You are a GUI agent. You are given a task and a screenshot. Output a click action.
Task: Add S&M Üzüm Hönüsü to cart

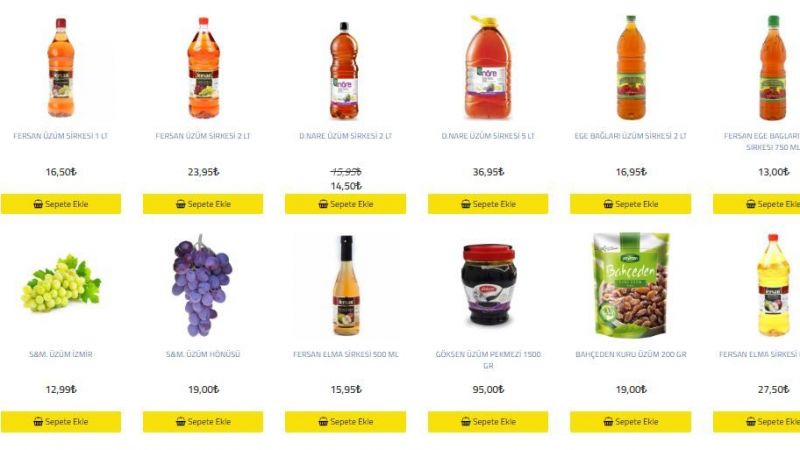pos(203,421)
